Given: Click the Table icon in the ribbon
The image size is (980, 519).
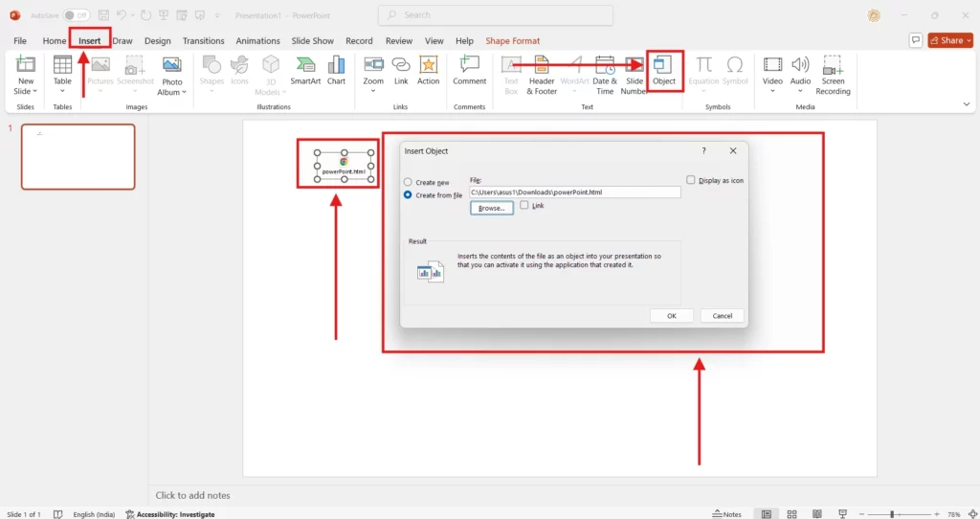Looking at the screenshot, I should [62, 67].
